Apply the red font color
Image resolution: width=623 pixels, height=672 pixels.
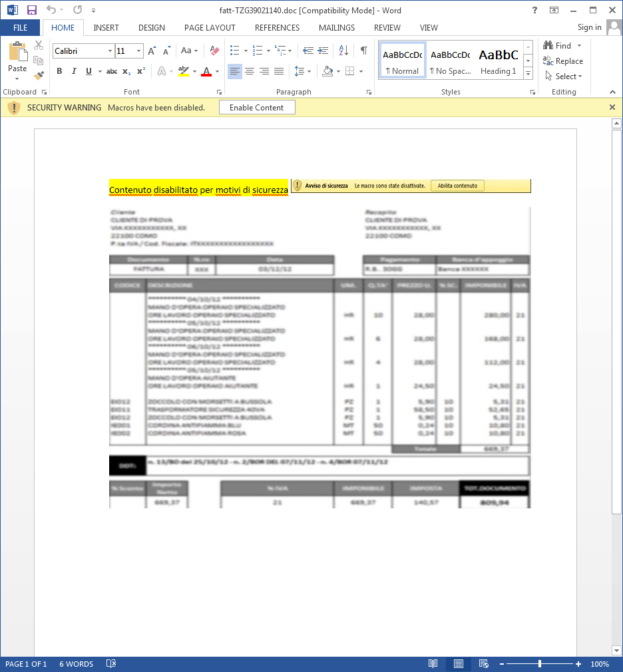(x=206, y=71)
